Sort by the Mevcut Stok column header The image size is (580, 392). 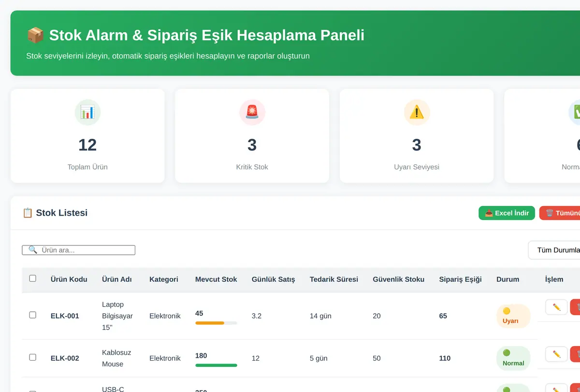click(x=216, y=279)
